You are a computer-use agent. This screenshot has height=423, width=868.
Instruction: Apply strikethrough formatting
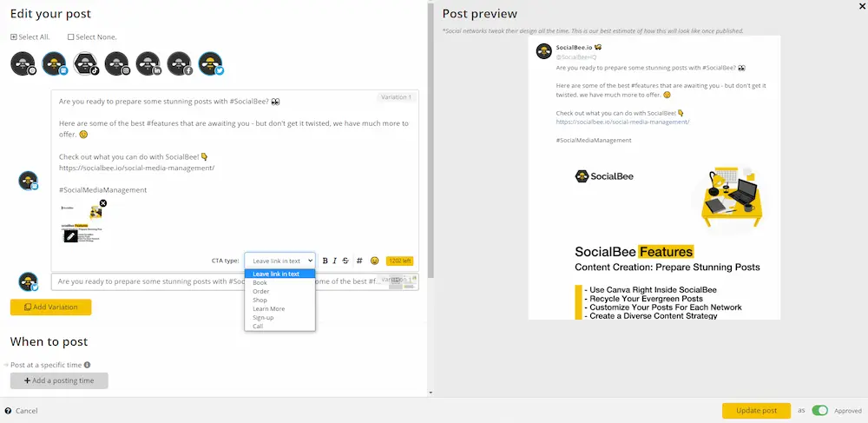pyautogui.click(x=345, y=261)
